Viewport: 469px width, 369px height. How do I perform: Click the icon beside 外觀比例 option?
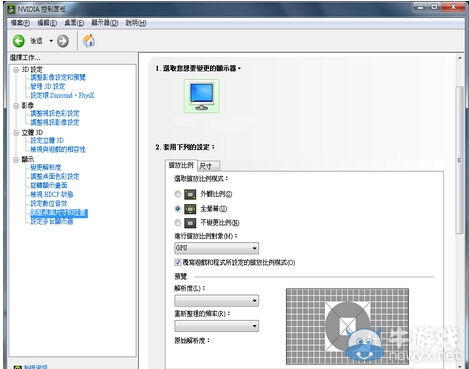pos(190,194)
